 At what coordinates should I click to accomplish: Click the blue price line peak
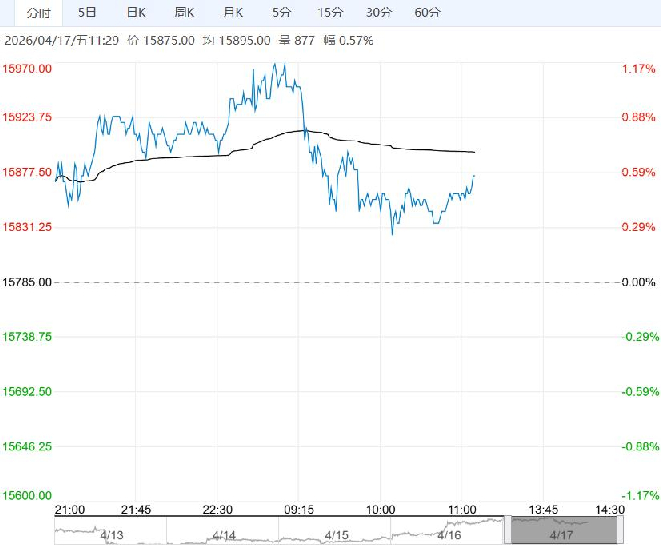pos(279,66)
